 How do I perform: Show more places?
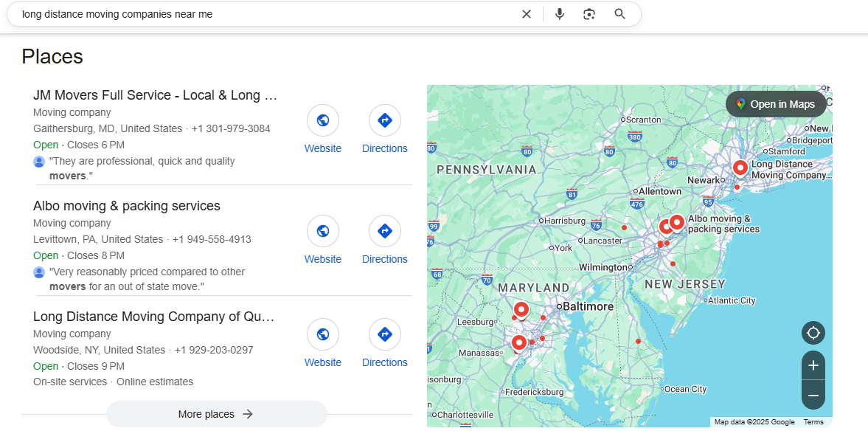click(216, 414)
